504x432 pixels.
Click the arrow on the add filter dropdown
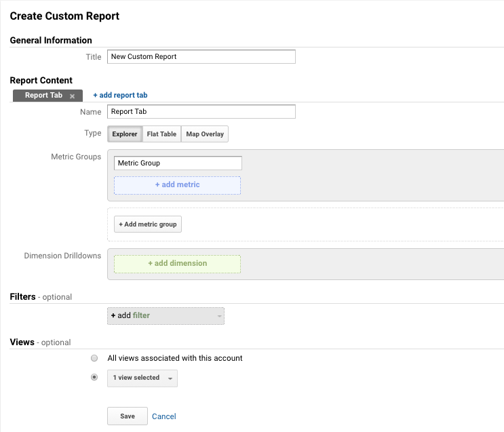tap(219, 316)
